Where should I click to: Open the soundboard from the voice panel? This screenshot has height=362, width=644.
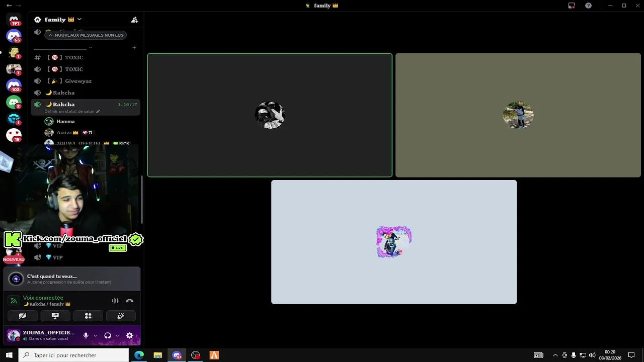click(x=121, y=316)
